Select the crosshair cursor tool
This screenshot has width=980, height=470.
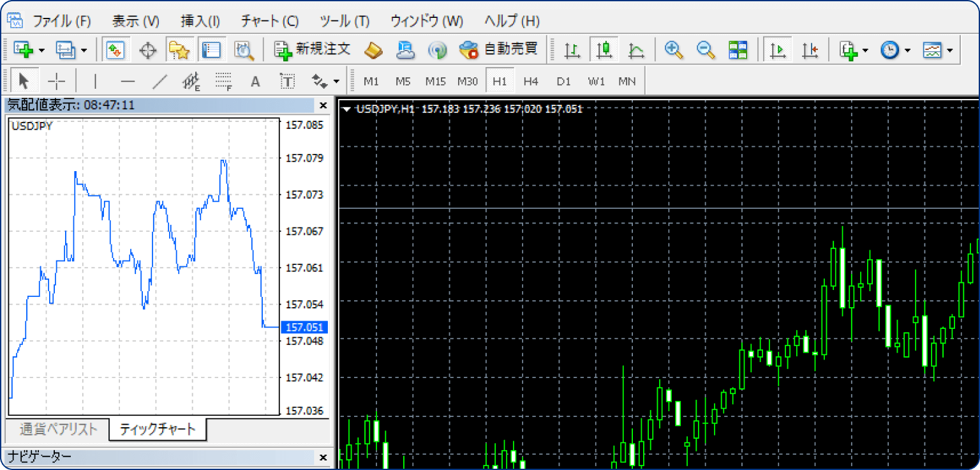click(57, 81)
